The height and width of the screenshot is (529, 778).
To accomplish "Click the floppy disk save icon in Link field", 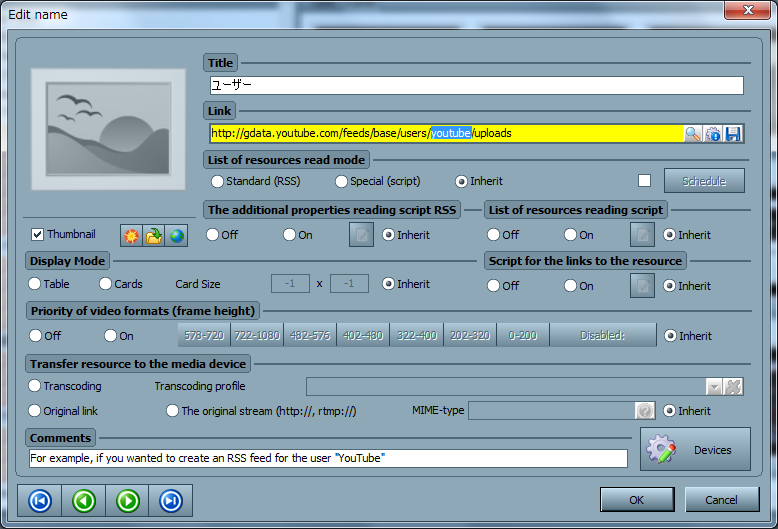I will coord(733,133).
